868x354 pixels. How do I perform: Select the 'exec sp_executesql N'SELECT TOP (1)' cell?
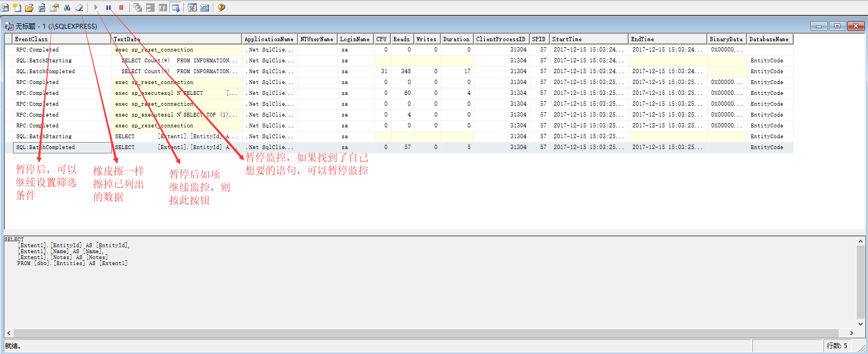pyautogui.click(x=176, y=115)
